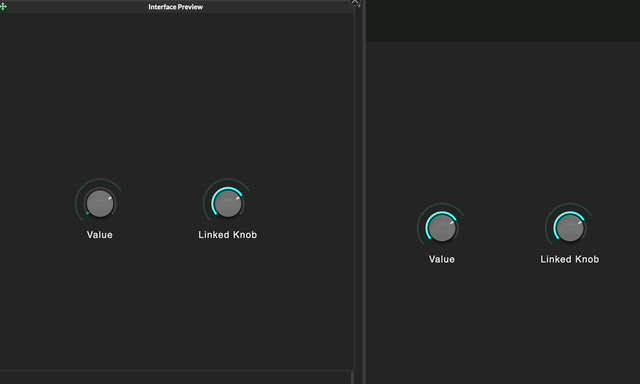Screen dimensions: 640x384
Task: Click the Value knob in the right panel
Action: [x=442, y=227]
